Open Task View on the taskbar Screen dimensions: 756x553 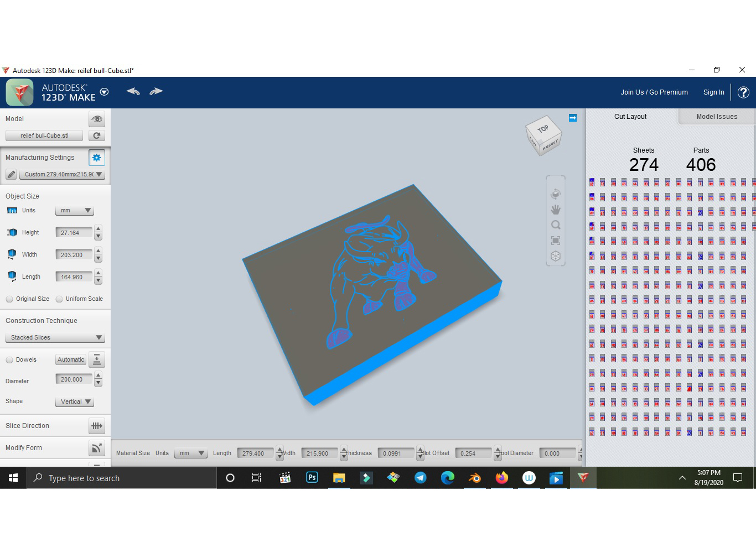(x=257, y=478)
